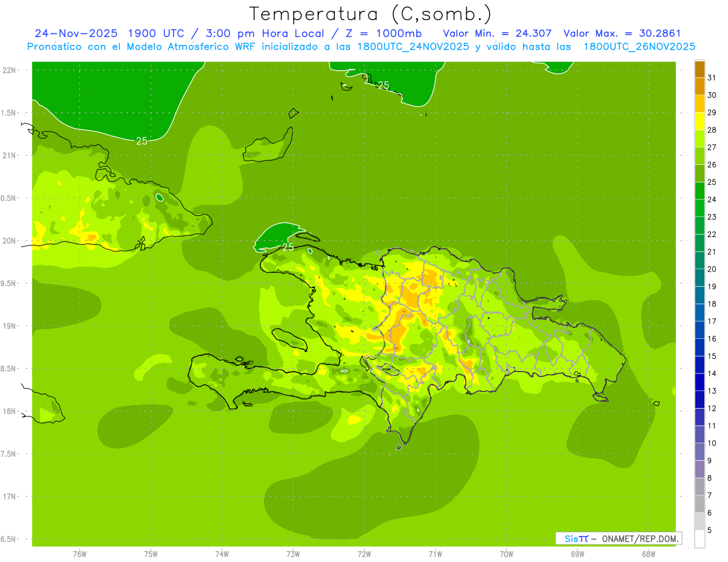Click the "20N" latitude axis label

click(10, 241)
